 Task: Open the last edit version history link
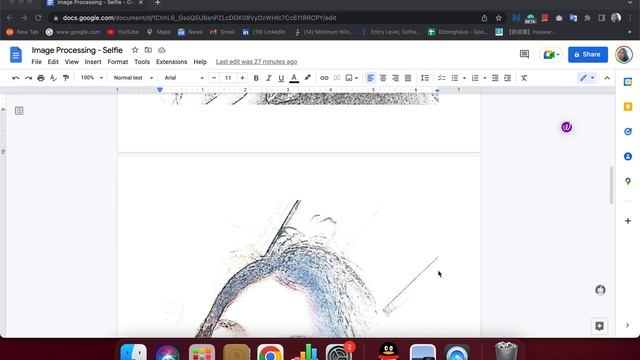pyautogui.click(x=256, y=62)
